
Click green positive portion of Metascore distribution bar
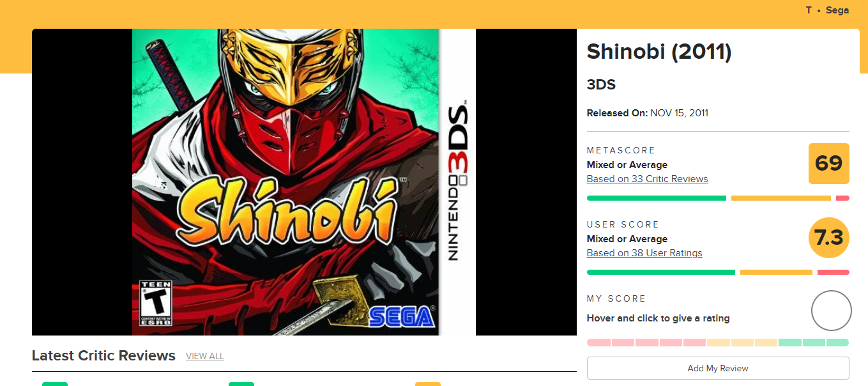coord(657,198)
